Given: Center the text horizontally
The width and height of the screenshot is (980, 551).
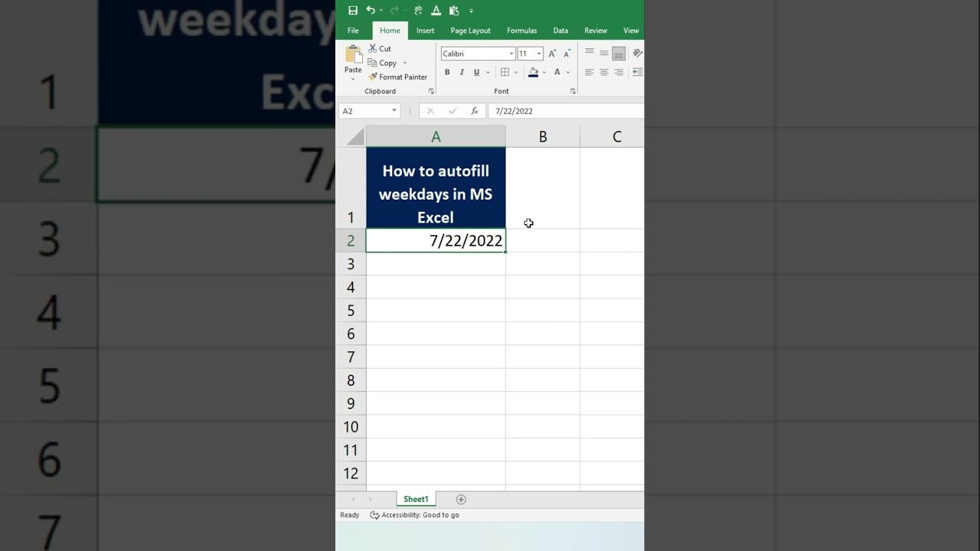Looking at the screenshot, I should pyautogui.click(x=604, y=73).
